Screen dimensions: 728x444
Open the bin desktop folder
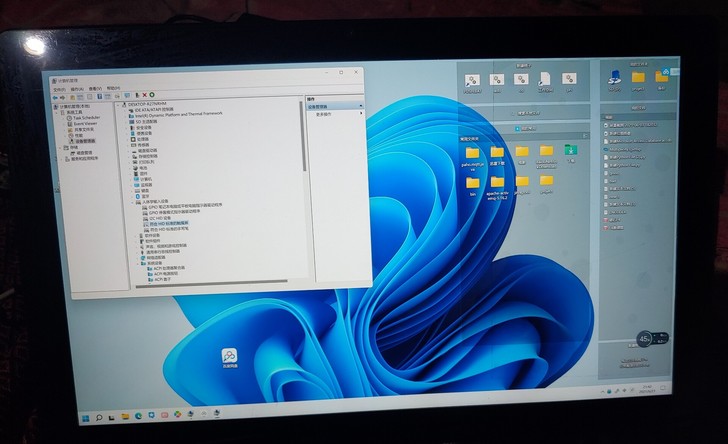click(x=473, y=185)
